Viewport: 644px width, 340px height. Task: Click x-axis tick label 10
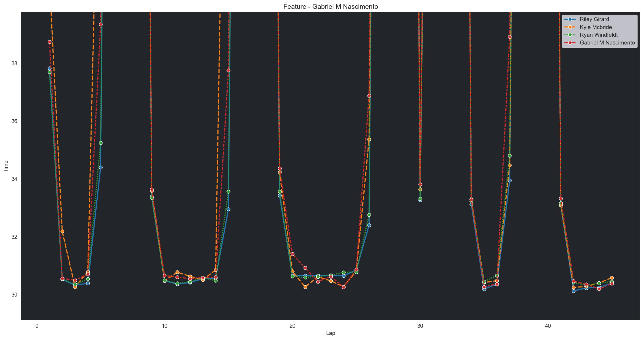[x=164, y=326]
